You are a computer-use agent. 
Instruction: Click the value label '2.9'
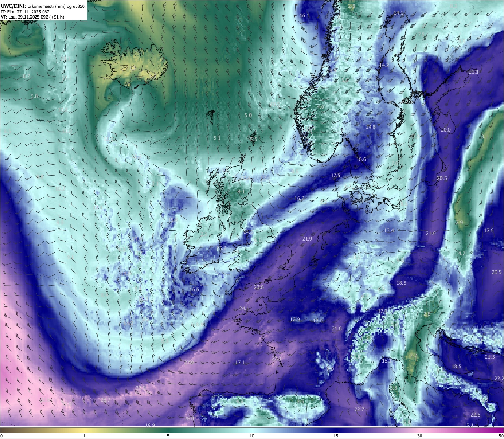click(459, 223)
